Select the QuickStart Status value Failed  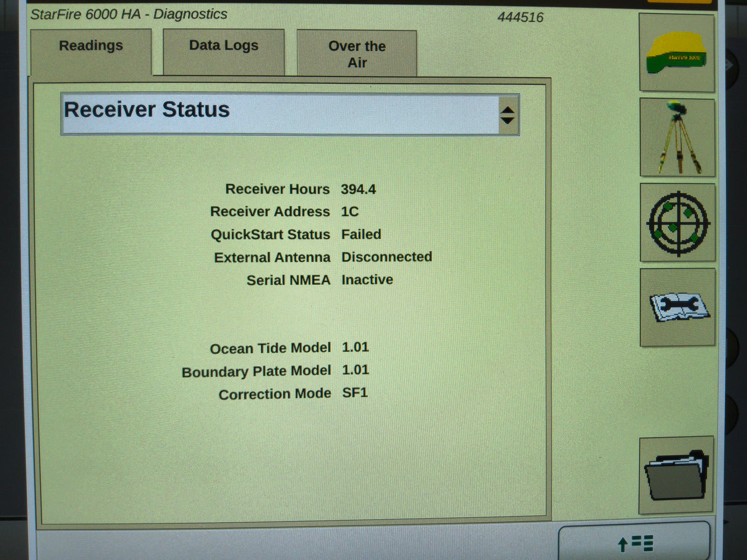361,235
